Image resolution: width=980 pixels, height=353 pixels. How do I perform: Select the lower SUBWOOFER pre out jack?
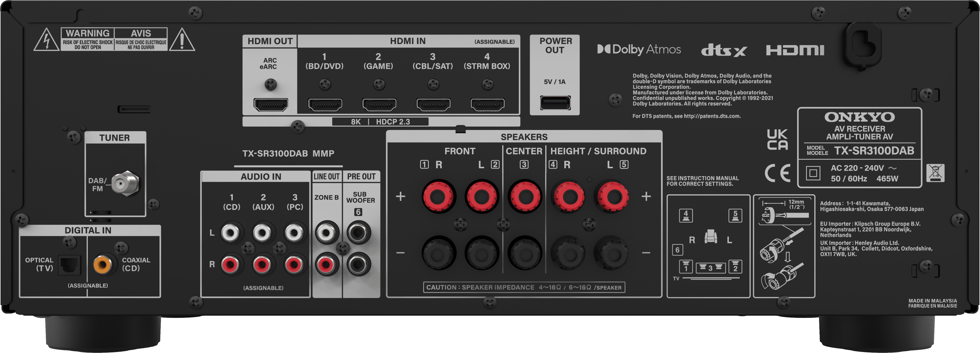pos(358,264)
